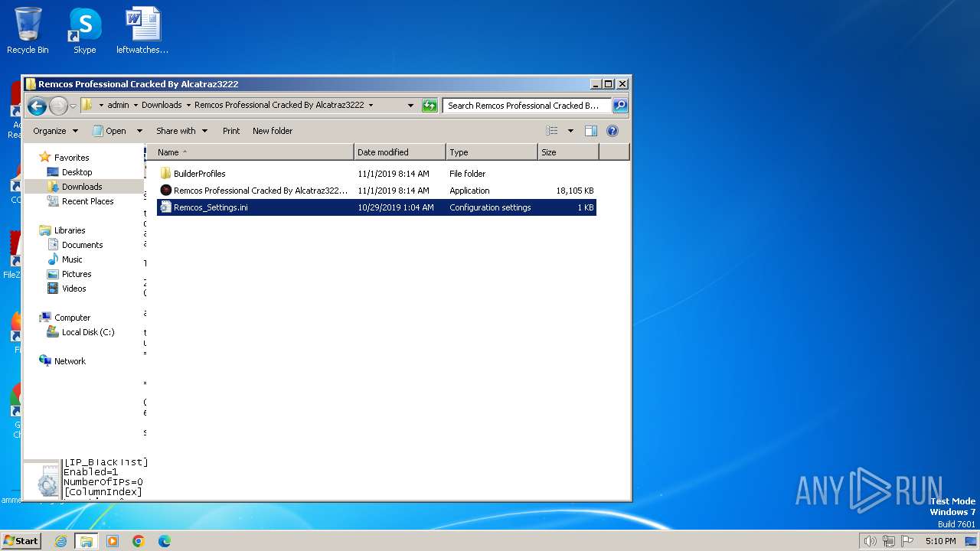Viewport: 980px width, 551px height.
Task: Expand the dropdown arrow after Downloads breadcrumb
Action: click(x=188, y=105)
